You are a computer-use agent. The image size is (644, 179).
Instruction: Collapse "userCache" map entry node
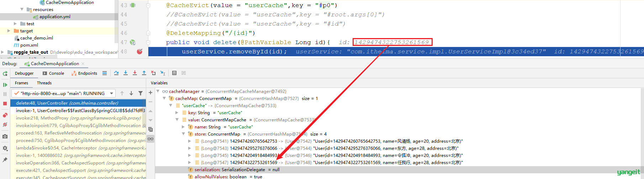click(170, 105)
